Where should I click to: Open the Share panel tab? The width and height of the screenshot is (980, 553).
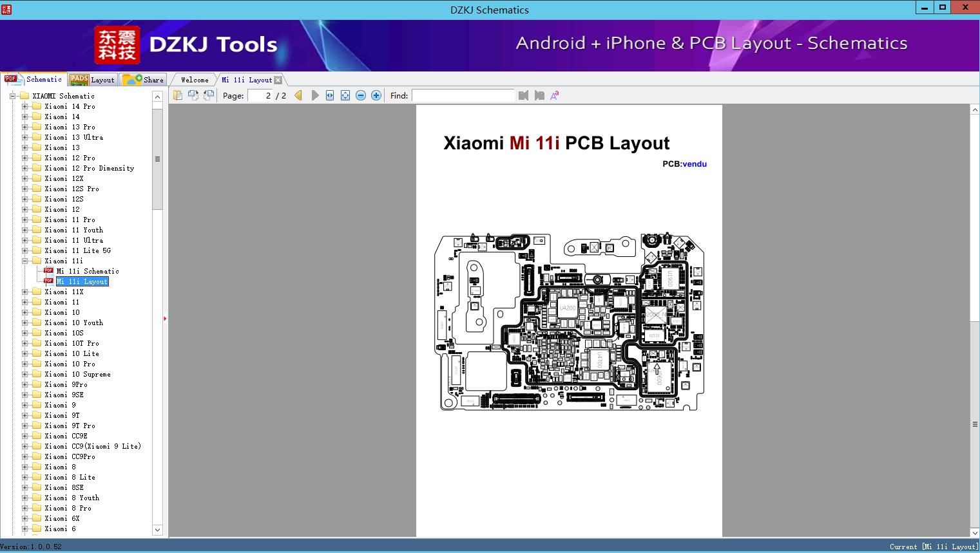point(143,80)
